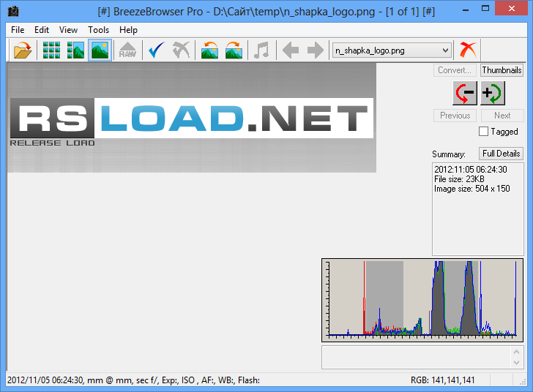Delete image with red X icon

(468, 50)
